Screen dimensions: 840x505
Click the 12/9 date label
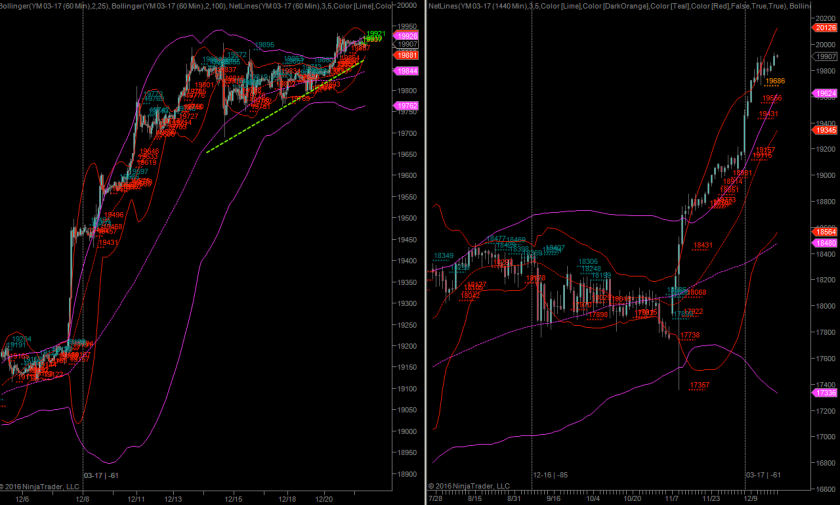751,499
